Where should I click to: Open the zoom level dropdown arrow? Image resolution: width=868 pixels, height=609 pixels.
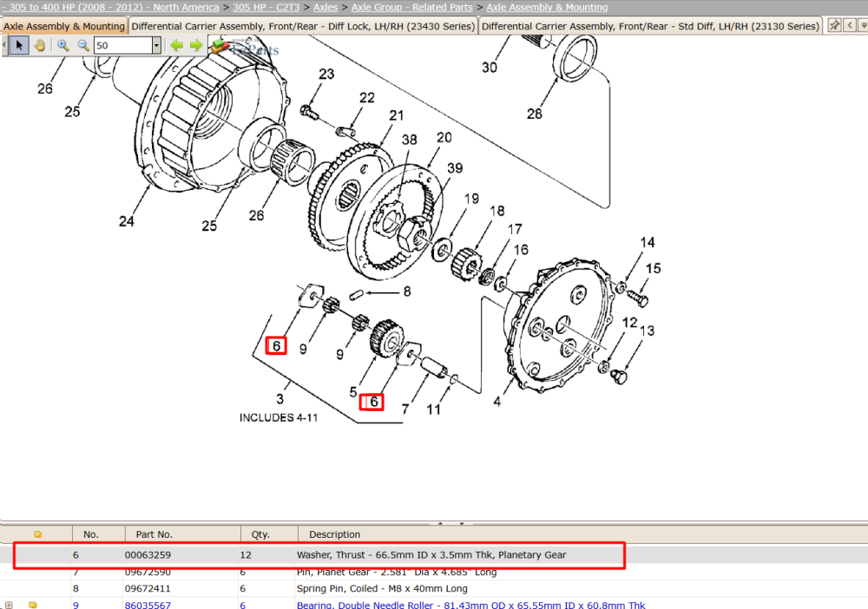point(156,45)
